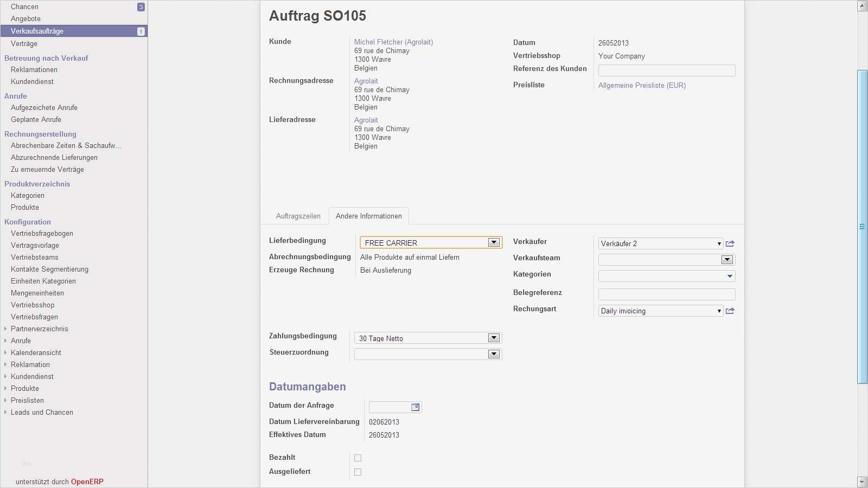
Task: Click the Belegreferenz input field
Action: coord(667,294)
